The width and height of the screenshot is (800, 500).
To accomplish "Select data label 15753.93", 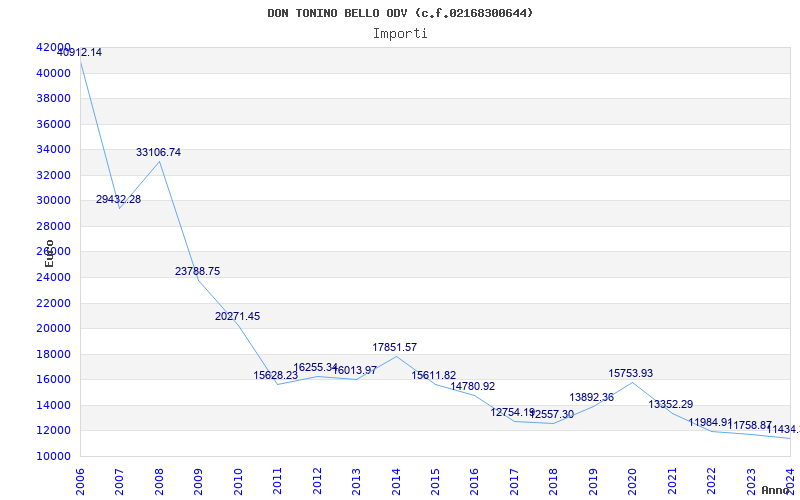I will click(x=631, y=373).
